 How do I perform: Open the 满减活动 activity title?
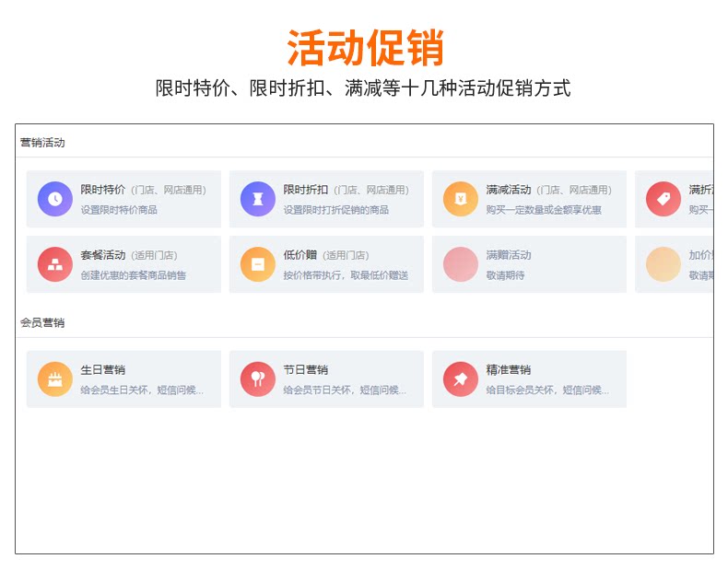(x=509, y=190)
